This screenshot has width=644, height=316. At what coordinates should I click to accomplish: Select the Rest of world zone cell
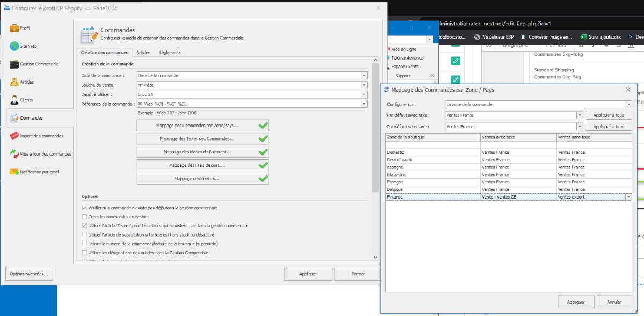(x=433, y=160)
